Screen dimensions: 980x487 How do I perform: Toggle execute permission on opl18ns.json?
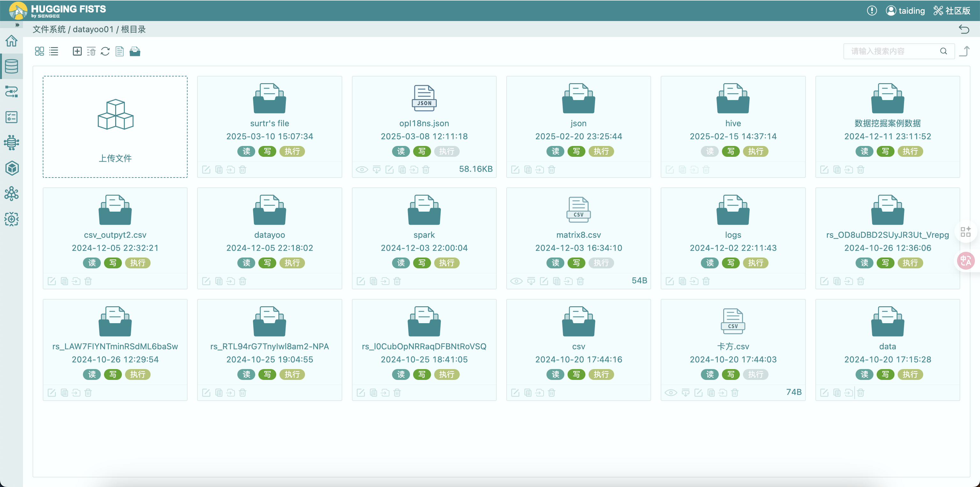(x=446, y=151)
